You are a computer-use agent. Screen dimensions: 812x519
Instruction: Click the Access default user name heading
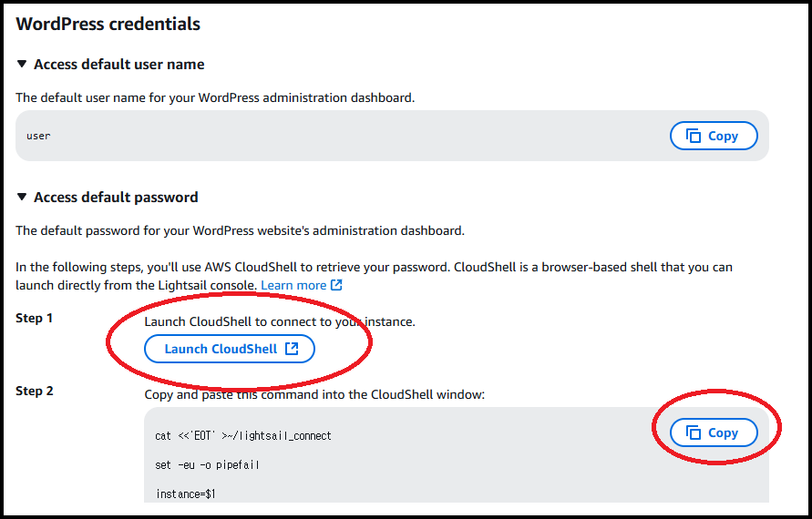pyautogui.click(x=119, y=64)
